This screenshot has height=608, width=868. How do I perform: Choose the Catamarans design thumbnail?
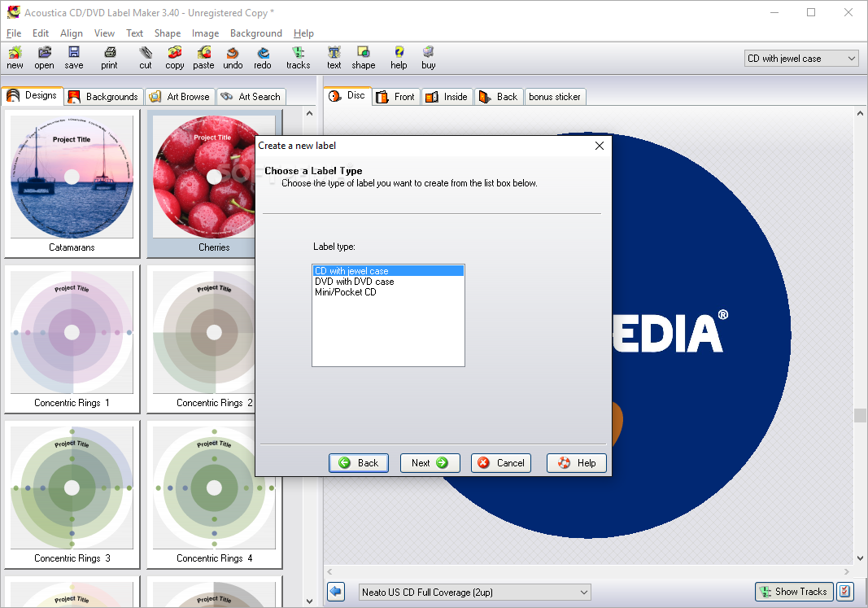click(72, 183)
